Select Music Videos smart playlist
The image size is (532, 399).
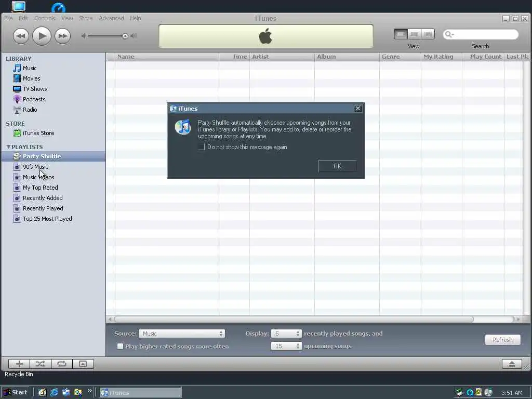[x=38, y=177]
